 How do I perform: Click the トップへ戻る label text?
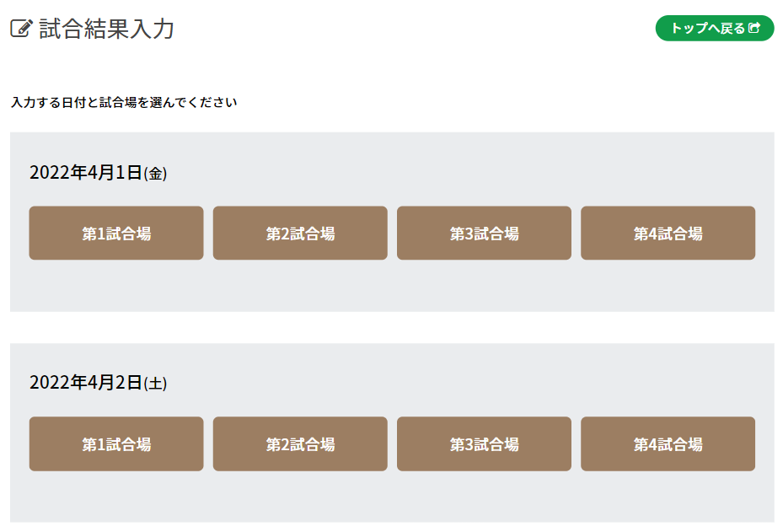point(708,29)
